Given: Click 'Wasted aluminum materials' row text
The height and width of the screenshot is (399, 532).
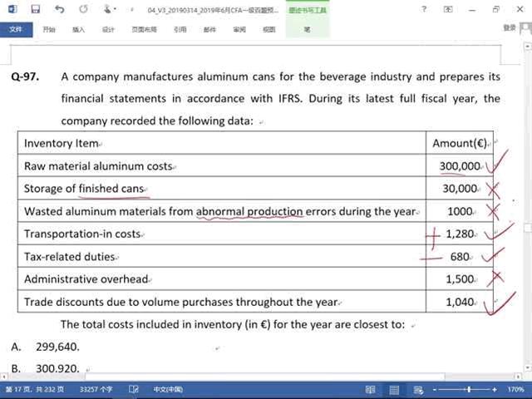Looking at the screenshot, I should click(219, 211).
